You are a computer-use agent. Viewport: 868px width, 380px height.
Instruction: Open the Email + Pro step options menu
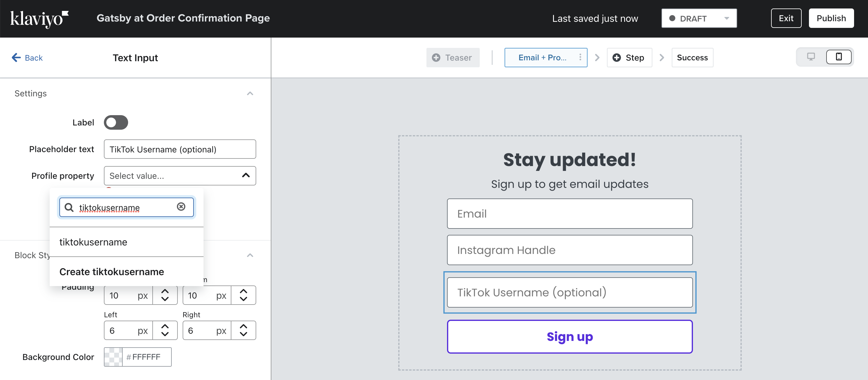click(x=580, y=57)
